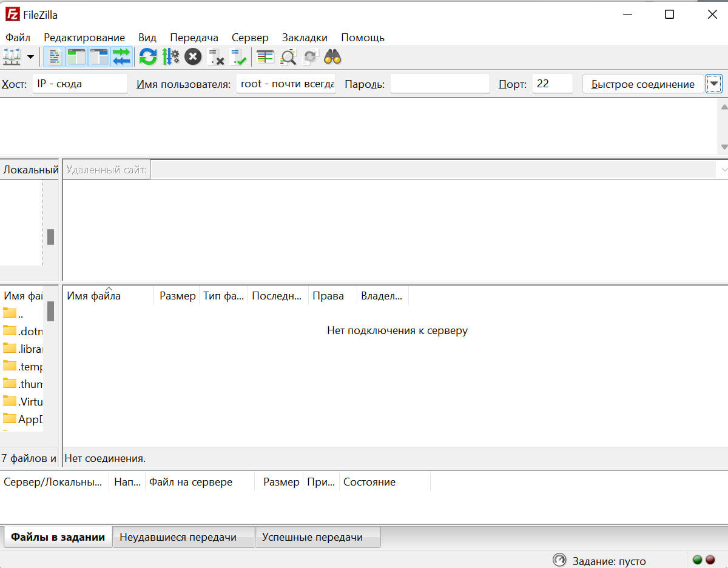The height and width of the screenshot is (568, 728).
Task: Click the binoculars file search icon
Action: [332, 57]
